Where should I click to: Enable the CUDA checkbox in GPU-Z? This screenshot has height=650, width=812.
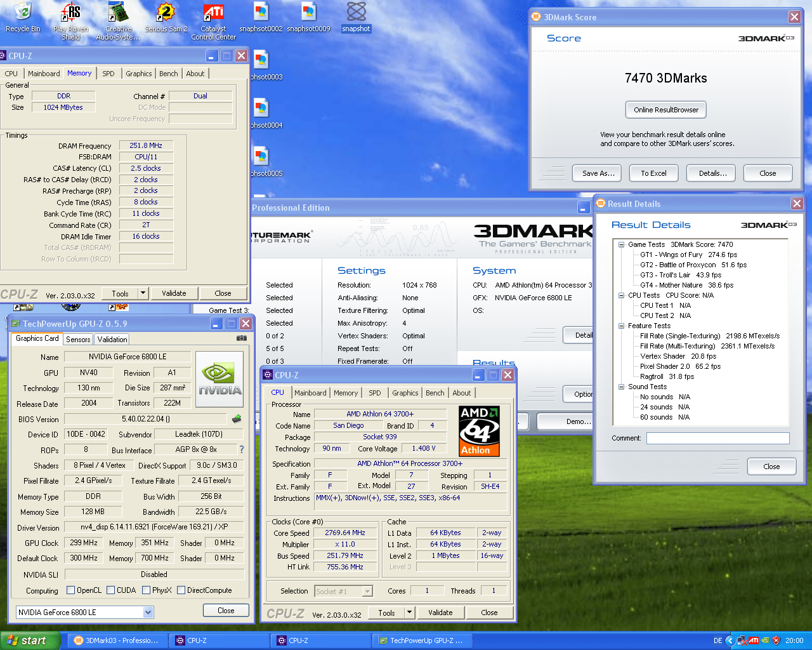[110, 590]
